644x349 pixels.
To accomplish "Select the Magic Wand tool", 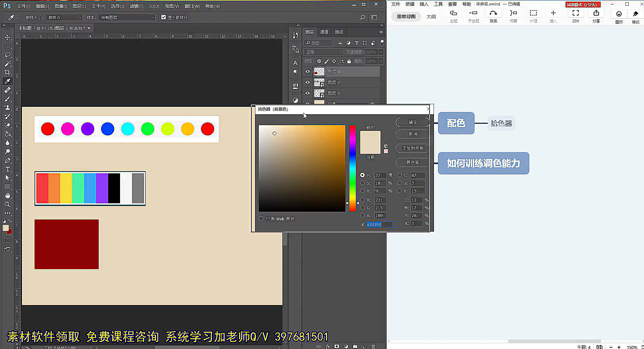I will point(7,64).
